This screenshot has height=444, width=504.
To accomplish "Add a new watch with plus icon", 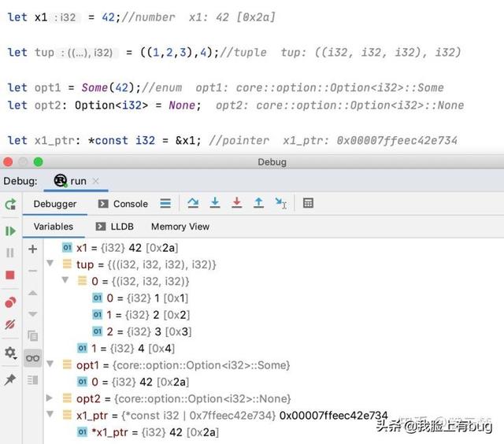I will pos(32,249).
